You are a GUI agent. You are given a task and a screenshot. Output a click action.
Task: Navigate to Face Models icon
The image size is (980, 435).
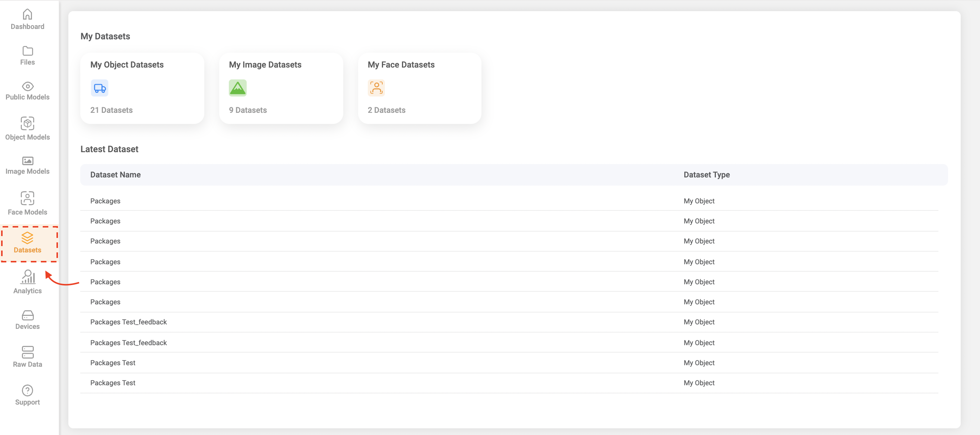(x=27, y=198)
